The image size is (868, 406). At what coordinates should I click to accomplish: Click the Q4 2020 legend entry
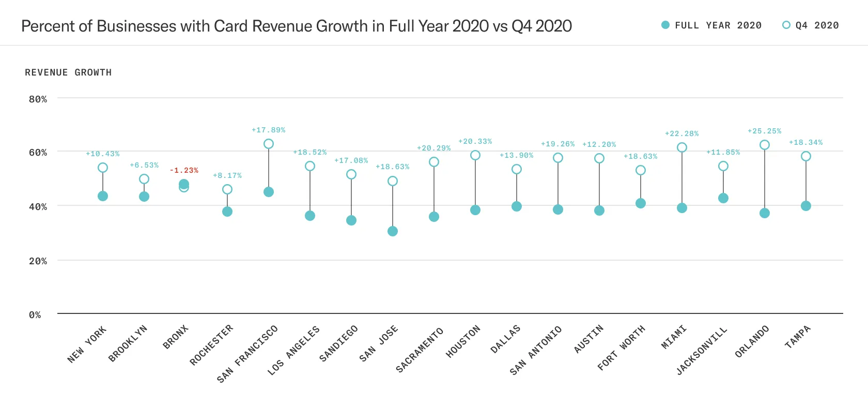(811, 25)
